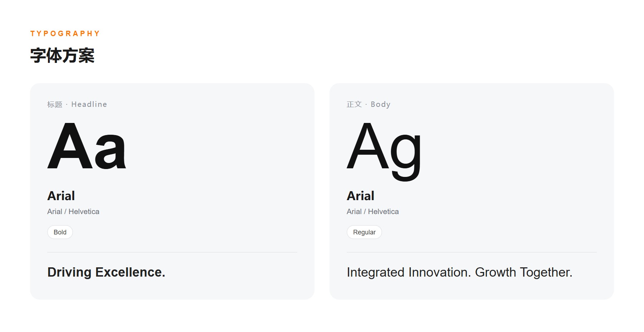This screenshot has width=644, height=332.
Task: Click the divider line in Headline card
Action: (172, 252)
